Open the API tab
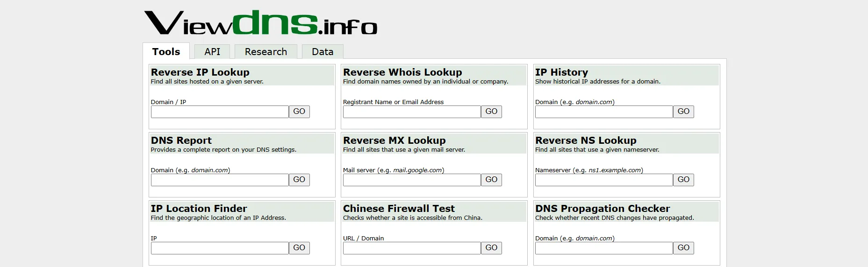The height and width of the screenshot is (267, 868). pos(212,52)
